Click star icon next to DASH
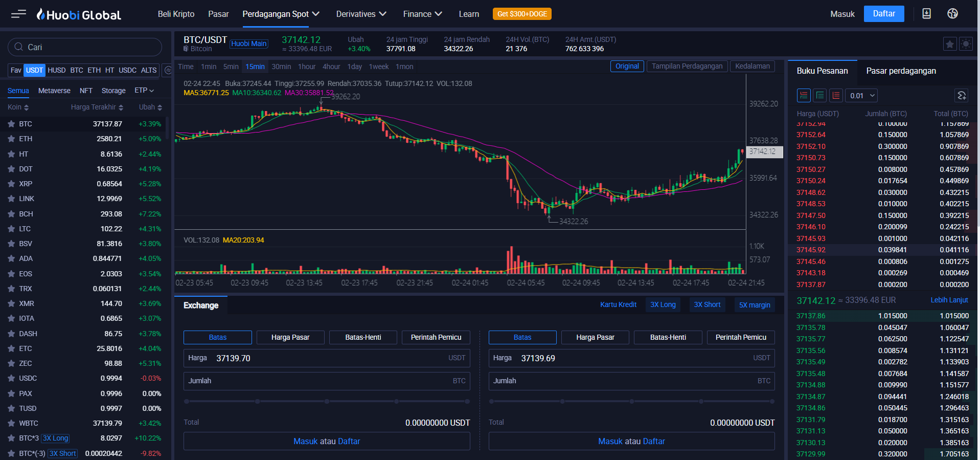 click(11, 334)
